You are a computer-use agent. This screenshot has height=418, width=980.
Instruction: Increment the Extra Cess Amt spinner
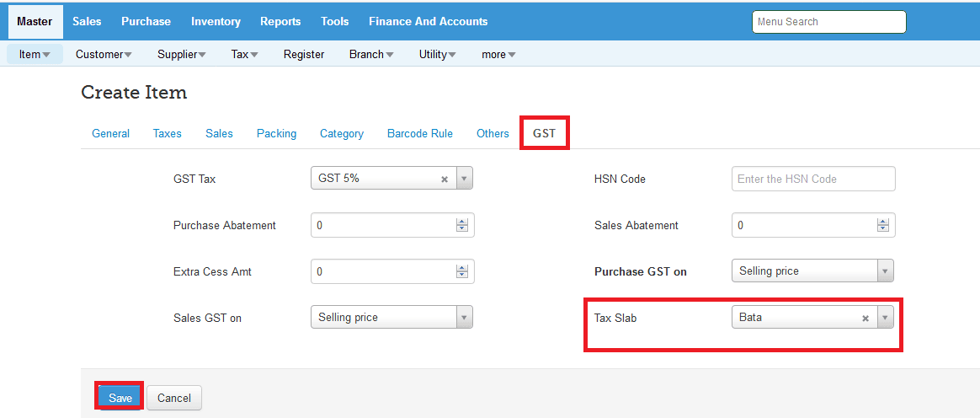tap(461, 268)
